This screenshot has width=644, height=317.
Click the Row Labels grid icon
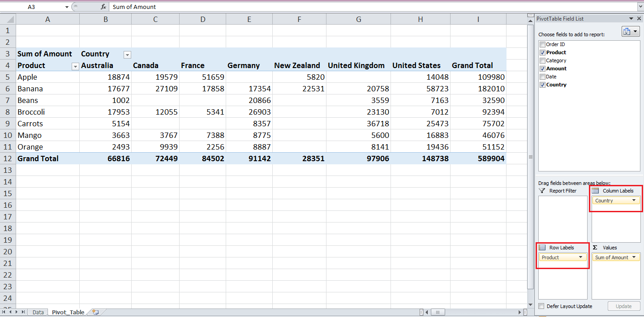(x=542, y=247)
